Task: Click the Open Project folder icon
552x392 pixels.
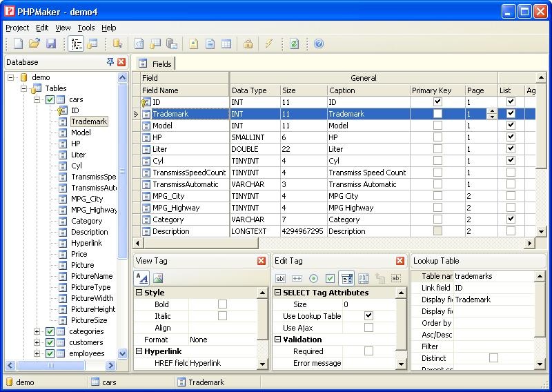Action: coord(34,43)
